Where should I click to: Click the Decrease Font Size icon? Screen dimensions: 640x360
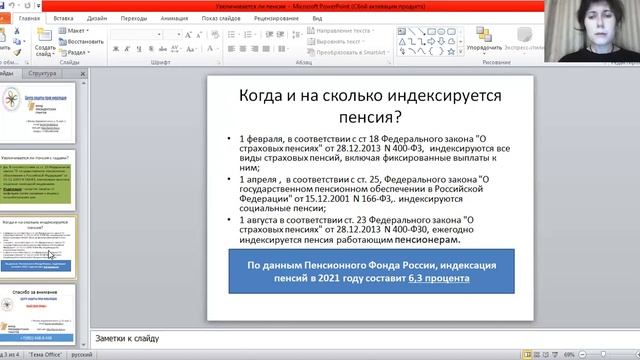pyautogui.click(x=199, y=35)
